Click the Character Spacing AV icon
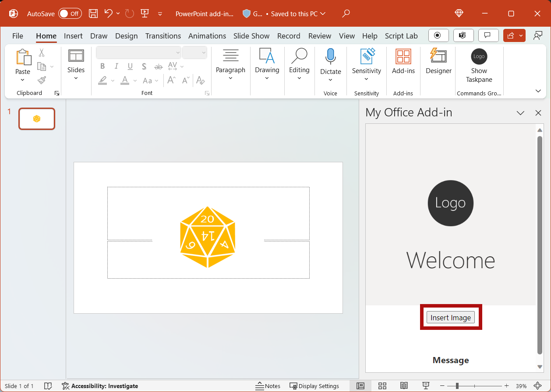551x392 pixels. point(173,66)
